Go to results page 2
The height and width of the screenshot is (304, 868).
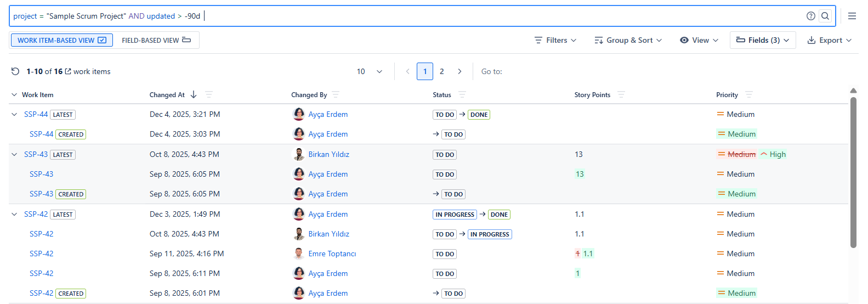(x=442, y=71)
